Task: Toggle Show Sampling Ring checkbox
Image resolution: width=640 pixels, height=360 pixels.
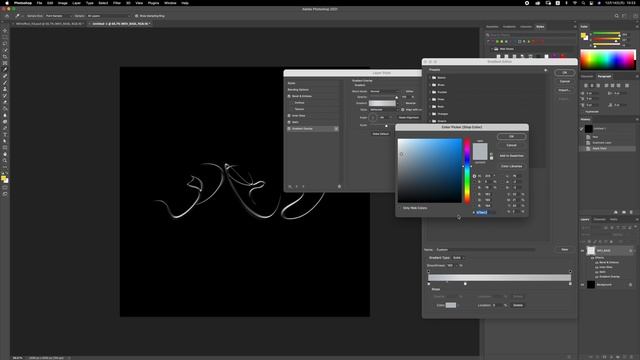Action: (x=136, y=16)
